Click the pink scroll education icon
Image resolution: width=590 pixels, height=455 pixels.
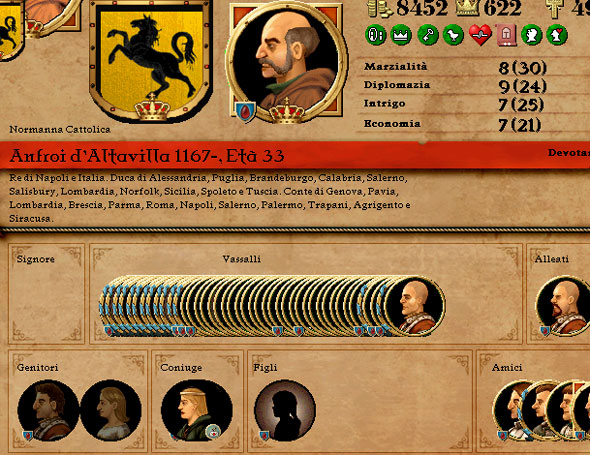[506, 35]
